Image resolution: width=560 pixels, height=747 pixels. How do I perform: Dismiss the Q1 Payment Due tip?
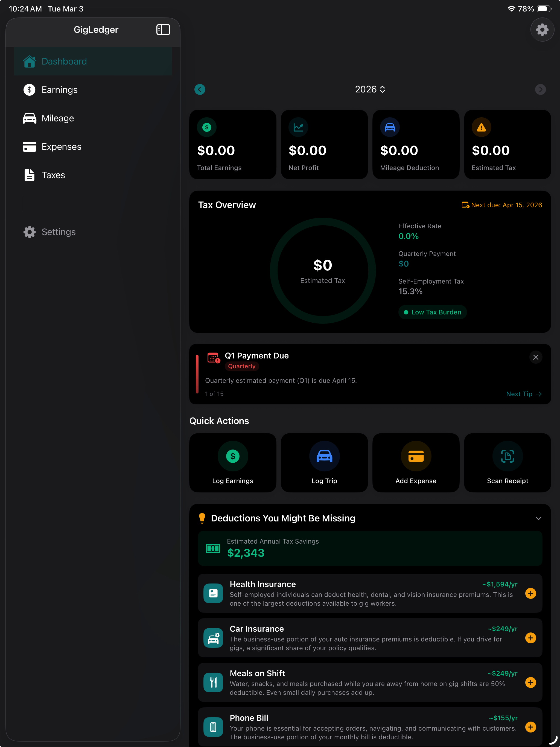tap(536, 357)
